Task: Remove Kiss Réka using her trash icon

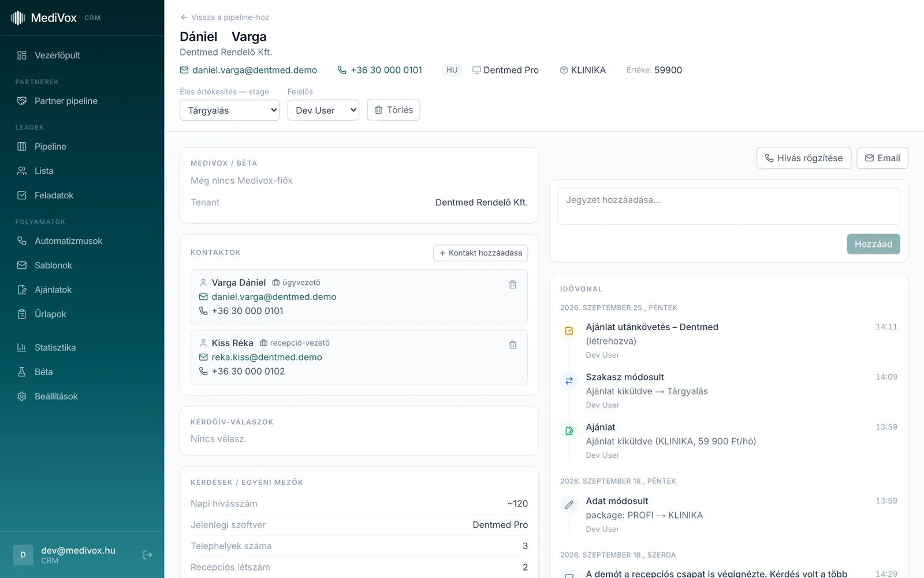Action: click(512, 345)
